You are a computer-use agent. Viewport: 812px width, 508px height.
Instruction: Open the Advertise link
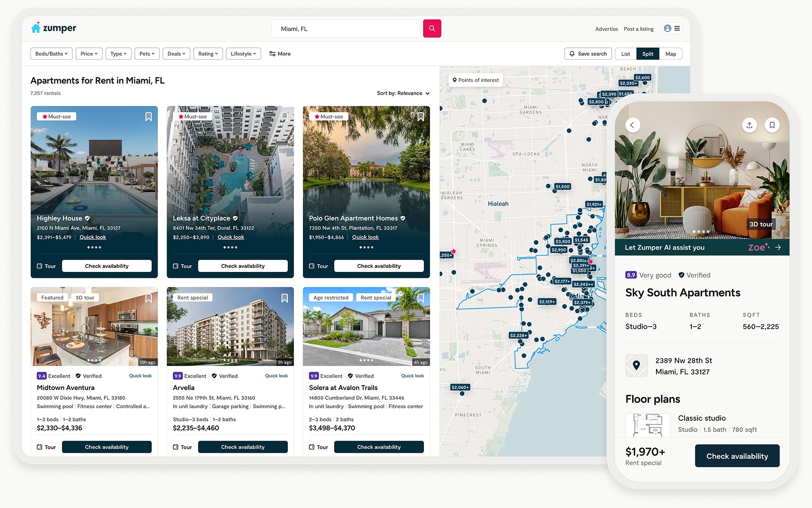click(607, 29)
